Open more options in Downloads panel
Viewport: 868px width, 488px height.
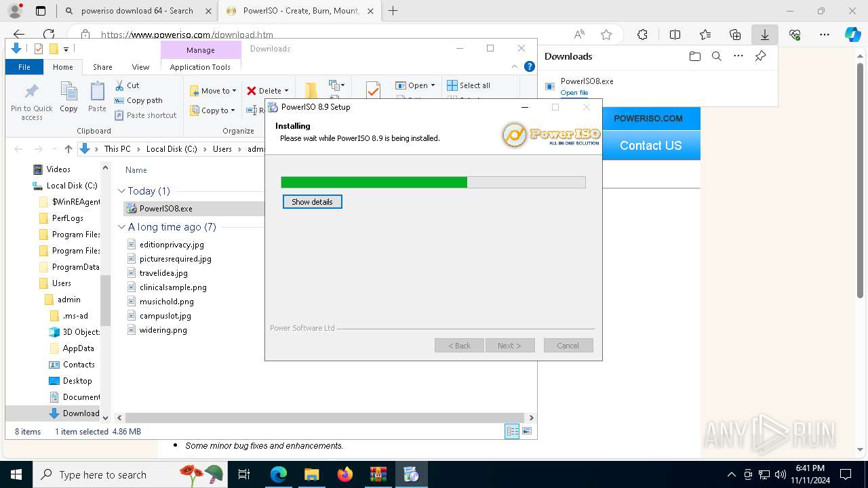pos(738,56)
